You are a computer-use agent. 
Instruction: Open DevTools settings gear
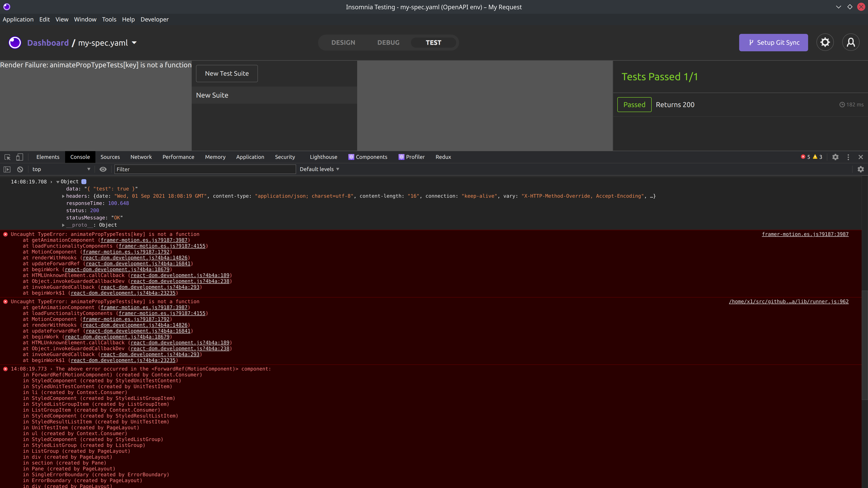click(835, 157)
